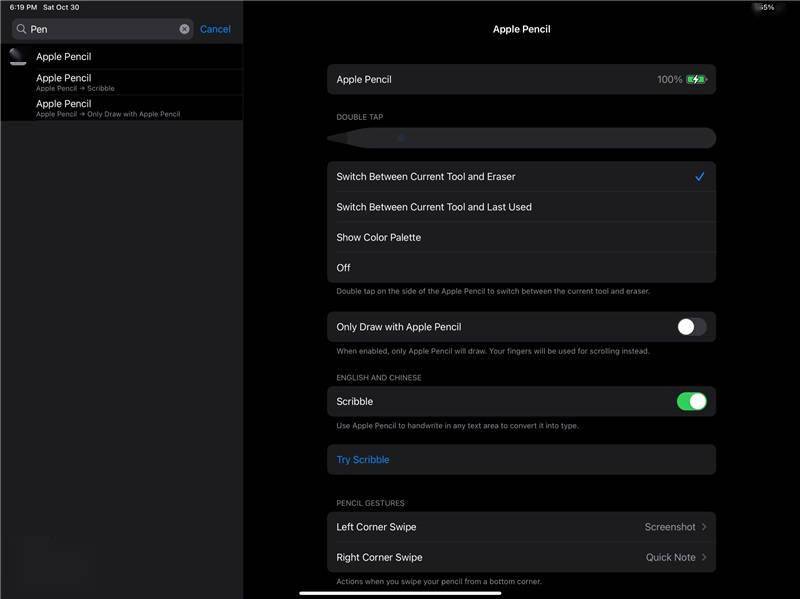This screenshot has width=800, height=599.
Task: Turn off the Scribble switch
Action: [x=691, y=401]
